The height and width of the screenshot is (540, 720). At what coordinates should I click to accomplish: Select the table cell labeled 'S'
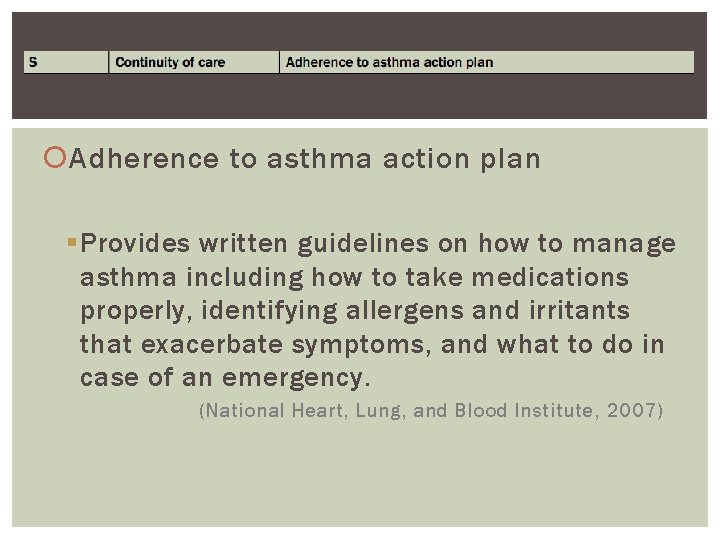pyautogui.click(x=66, y=62)
